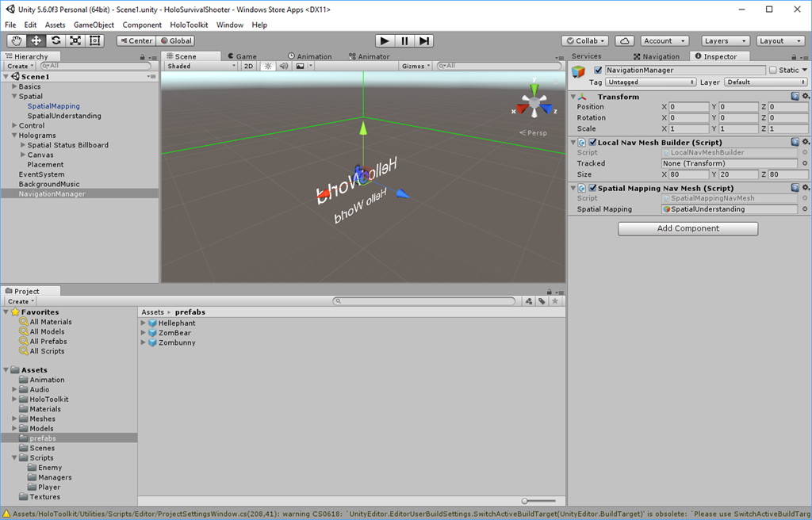Select the Scale tool
Image resolution: width=812 pixels, height=520 pixels.
[75, 41]
